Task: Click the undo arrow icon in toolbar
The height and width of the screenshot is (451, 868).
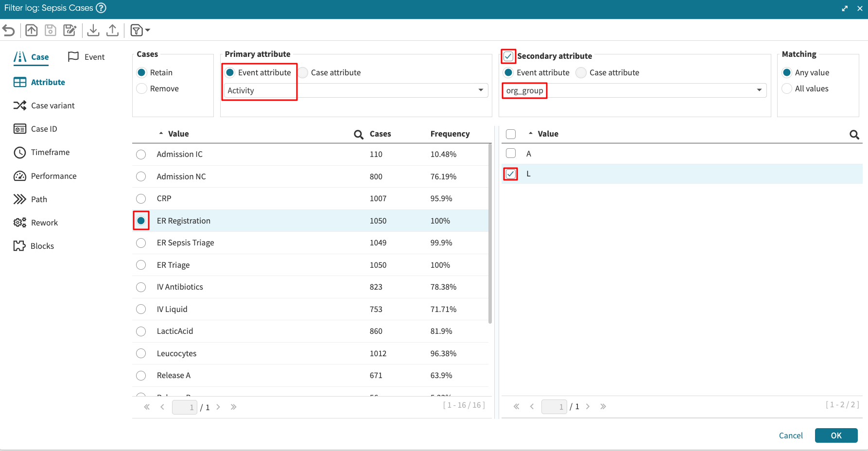Action: point(9,31)
